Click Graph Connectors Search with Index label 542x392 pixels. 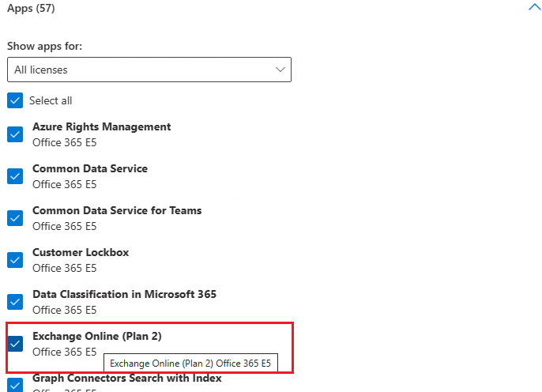[127, 378]
